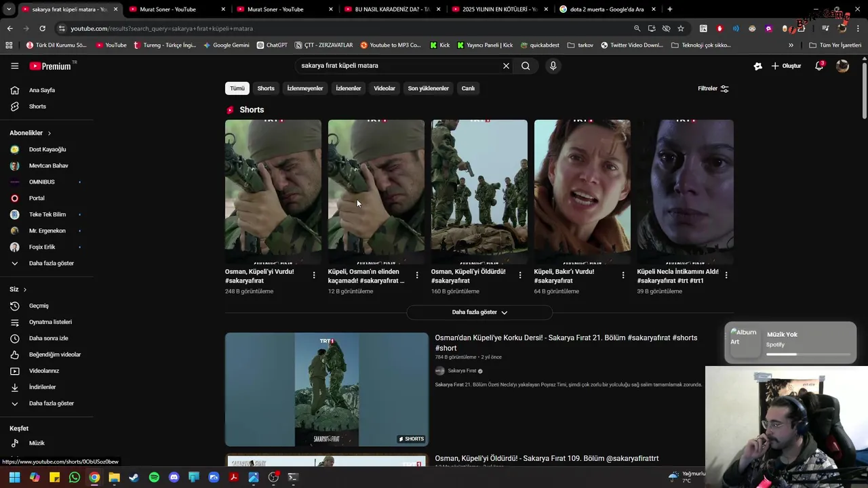Viewport: 868px width, 488px height.
Task: Bookmark this page with the star icon
Action: tap(681, 28)
